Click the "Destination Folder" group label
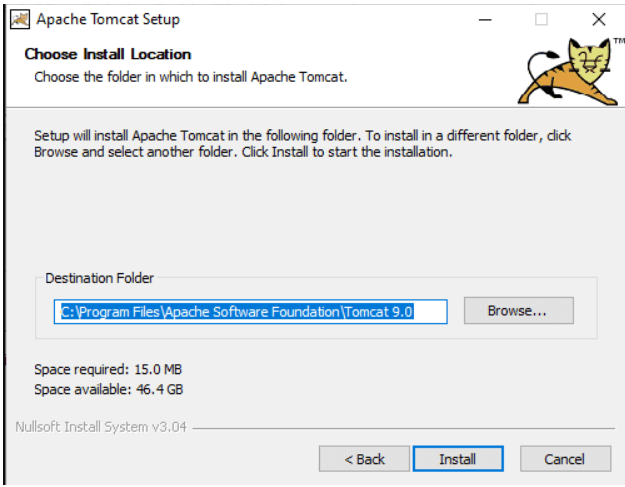Viewport: 625px width, 487px height. pos(100,278)
